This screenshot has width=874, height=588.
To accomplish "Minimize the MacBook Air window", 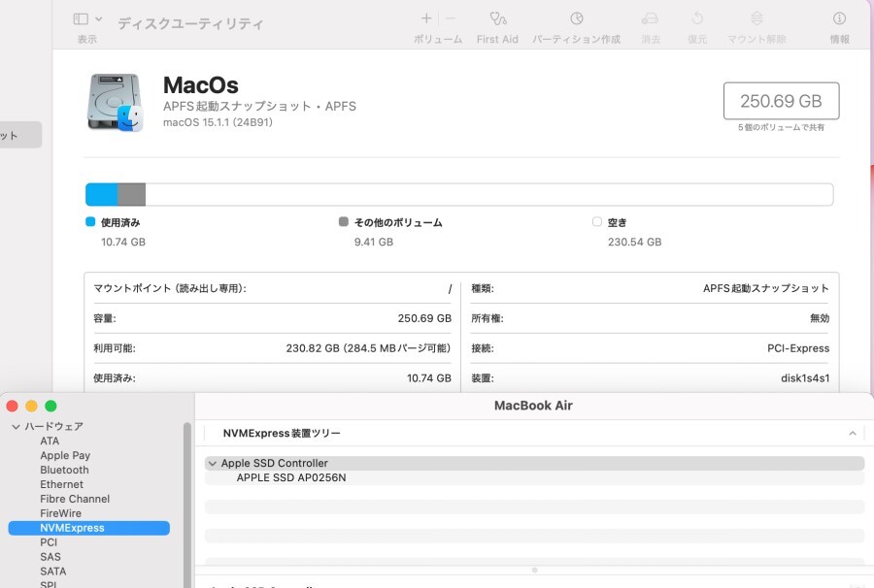I will click(32, 406).
